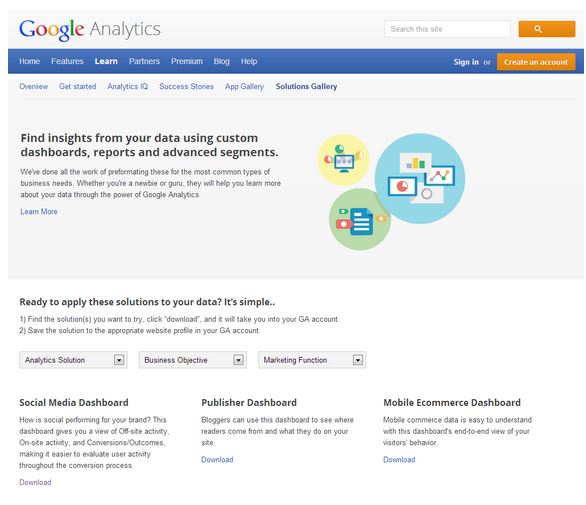Click the orange search magnifier button
Image resolution: width=586 pixels, height=505 pixels.
(547, 29)
